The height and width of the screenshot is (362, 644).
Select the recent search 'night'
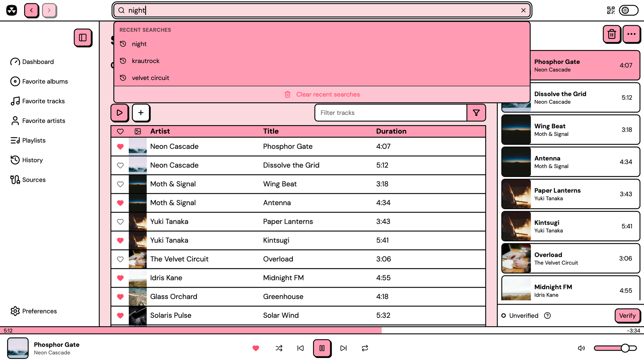pyautogui.click(x=322, y=44)
